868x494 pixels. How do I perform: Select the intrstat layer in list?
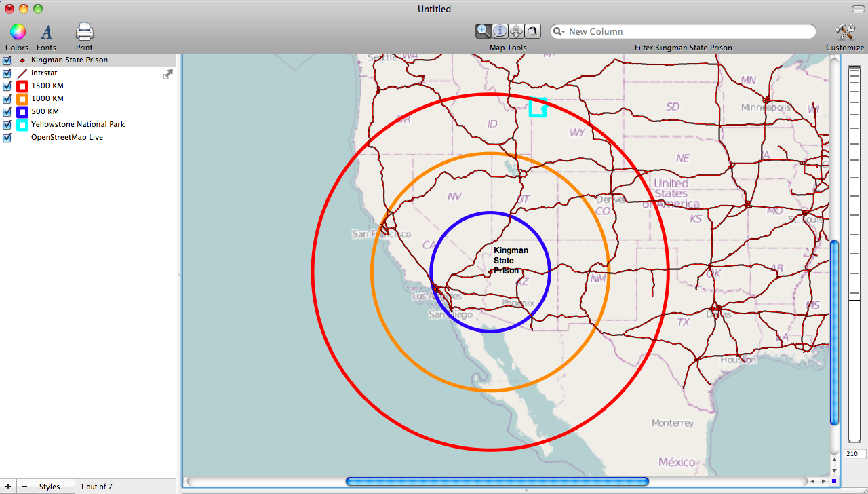point(44,73)
